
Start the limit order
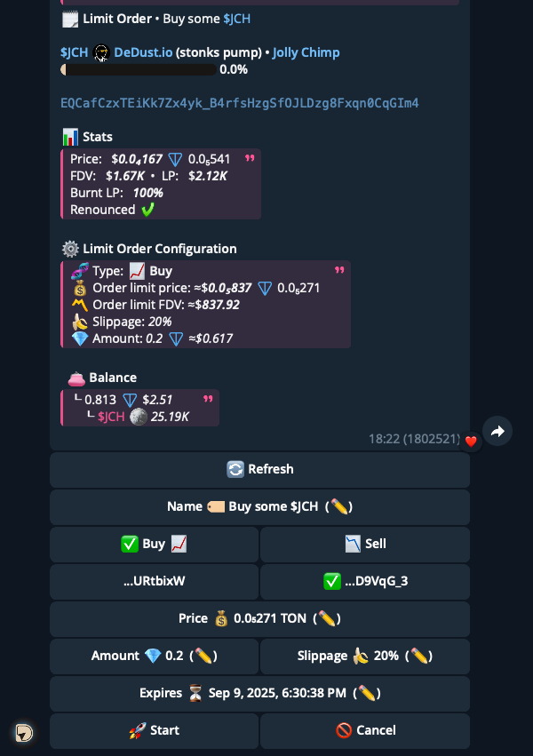point(155,731)
